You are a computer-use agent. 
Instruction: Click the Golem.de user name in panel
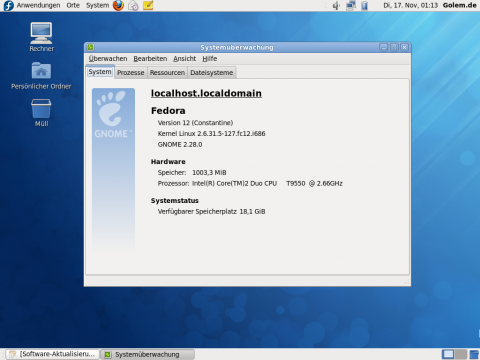[x=460, y=5]
